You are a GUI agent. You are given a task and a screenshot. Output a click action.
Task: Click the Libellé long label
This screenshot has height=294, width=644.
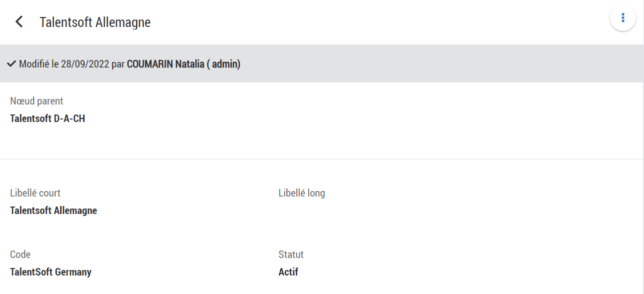point(302,193)
